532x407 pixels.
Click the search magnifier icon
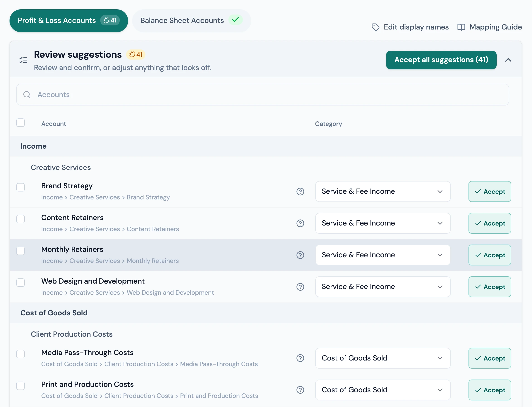point(27,94)
